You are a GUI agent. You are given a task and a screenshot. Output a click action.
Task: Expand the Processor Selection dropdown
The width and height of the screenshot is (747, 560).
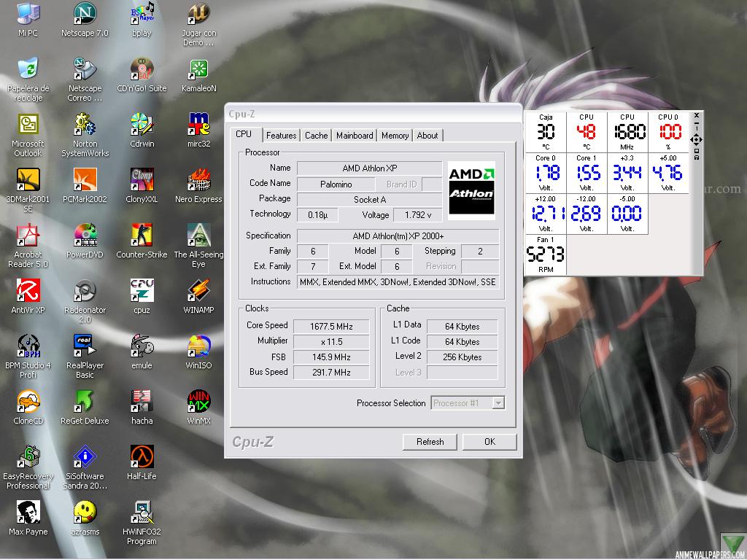[x=498, y=403]
